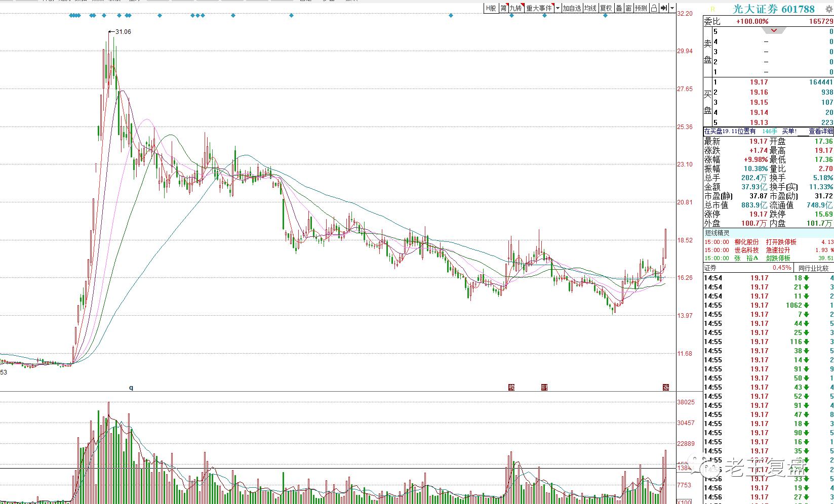This screenshot has height=504, width=834.
Task: Click buy level 2 price 19.16
Action: 759,92
